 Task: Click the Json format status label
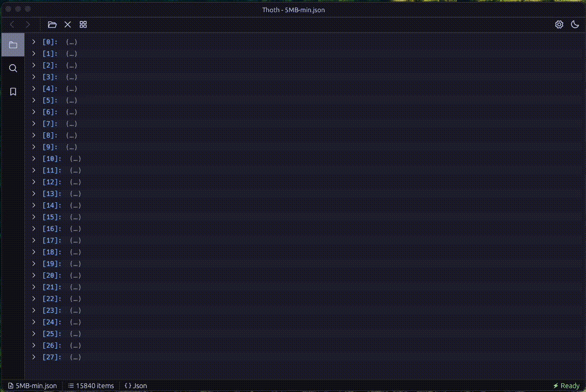[x=136, y=386]
